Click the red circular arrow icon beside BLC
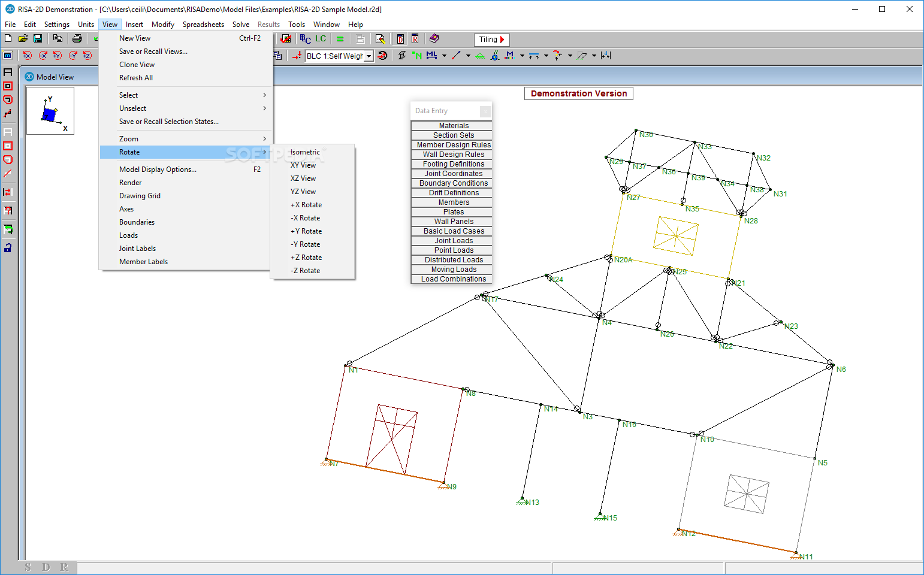 click(x=383, y=56)
